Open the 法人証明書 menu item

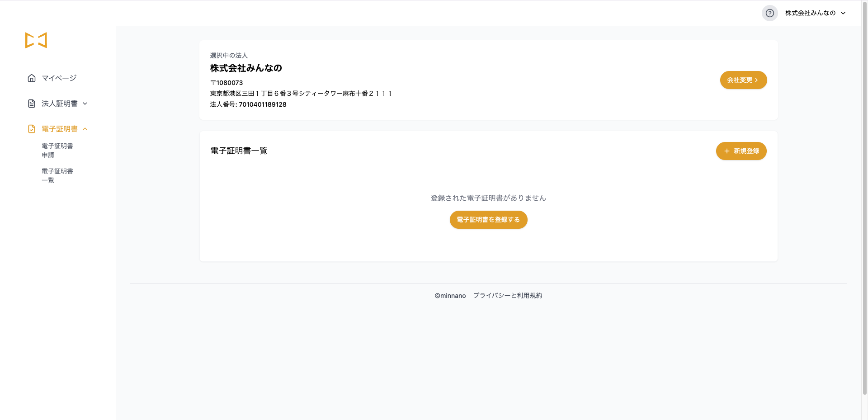tap(60, 104)
